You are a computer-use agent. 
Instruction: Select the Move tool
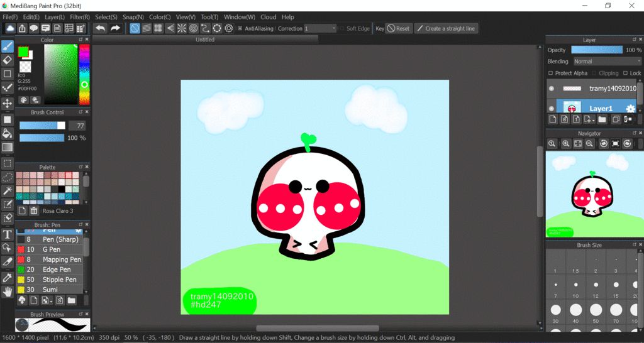[x=8, y=103]
